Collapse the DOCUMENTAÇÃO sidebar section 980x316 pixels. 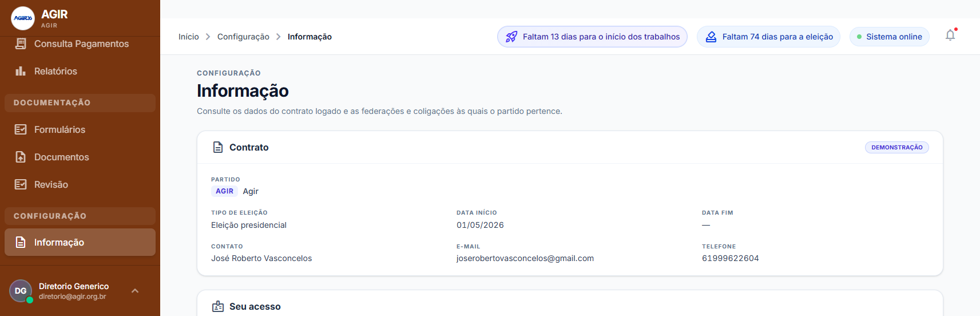(x=80, y=102)
